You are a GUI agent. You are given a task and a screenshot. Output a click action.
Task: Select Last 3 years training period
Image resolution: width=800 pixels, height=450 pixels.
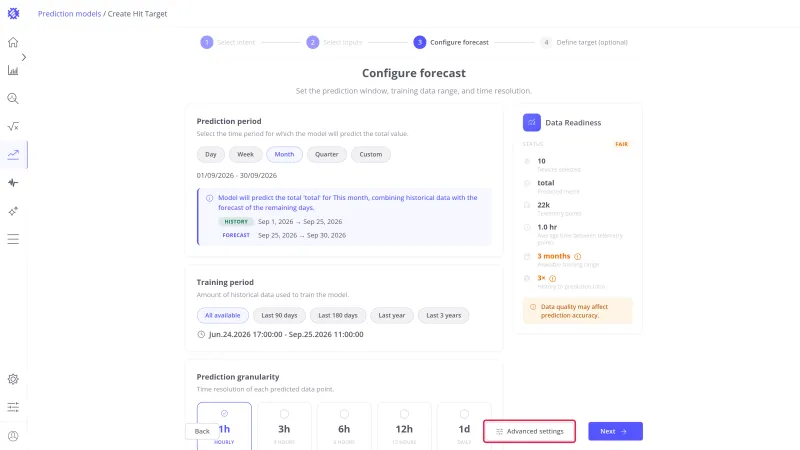point(443,316)
